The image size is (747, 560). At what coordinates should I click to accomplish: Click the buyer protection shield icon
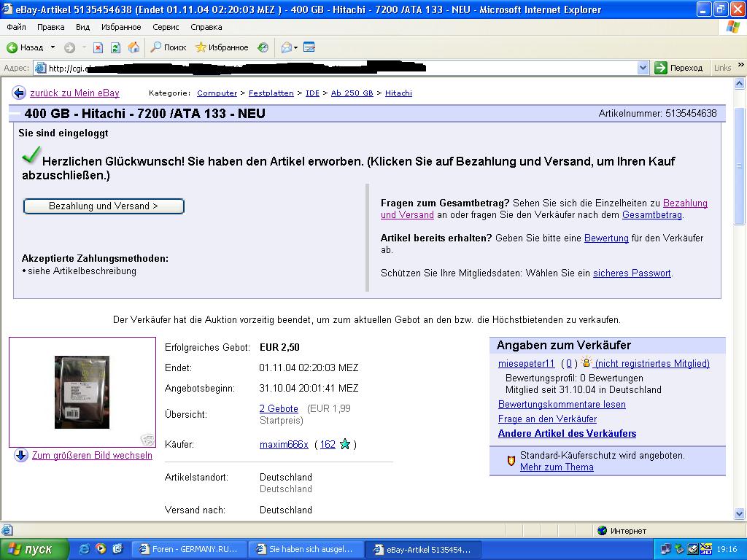511,461
